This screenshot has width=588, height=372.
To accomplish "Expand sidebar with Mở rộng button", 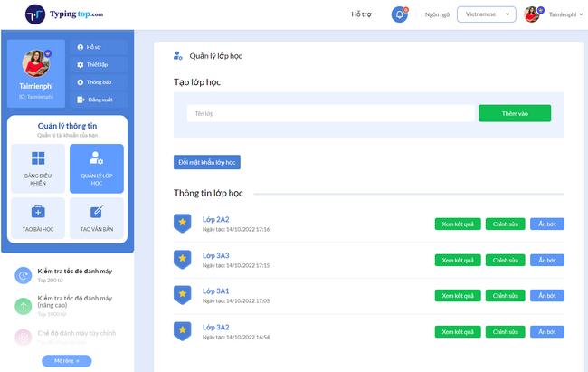I will pyautogui.click(x=66, y=361).
